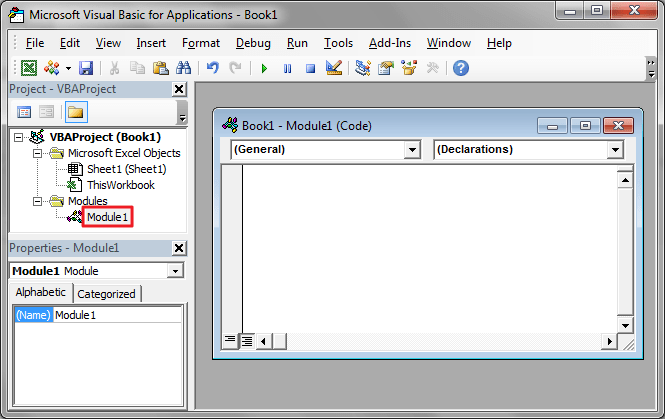Open Project panel toolbar options arrow
Screen dimensions: 665x419
pyautogui.click(x=182, y=113)
